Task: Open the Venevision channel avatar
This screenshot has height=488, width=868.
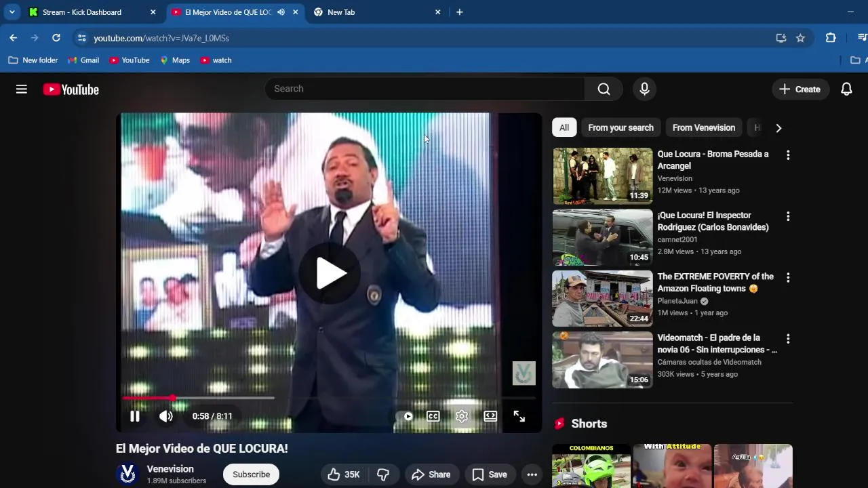Action: tap(127, 474)
